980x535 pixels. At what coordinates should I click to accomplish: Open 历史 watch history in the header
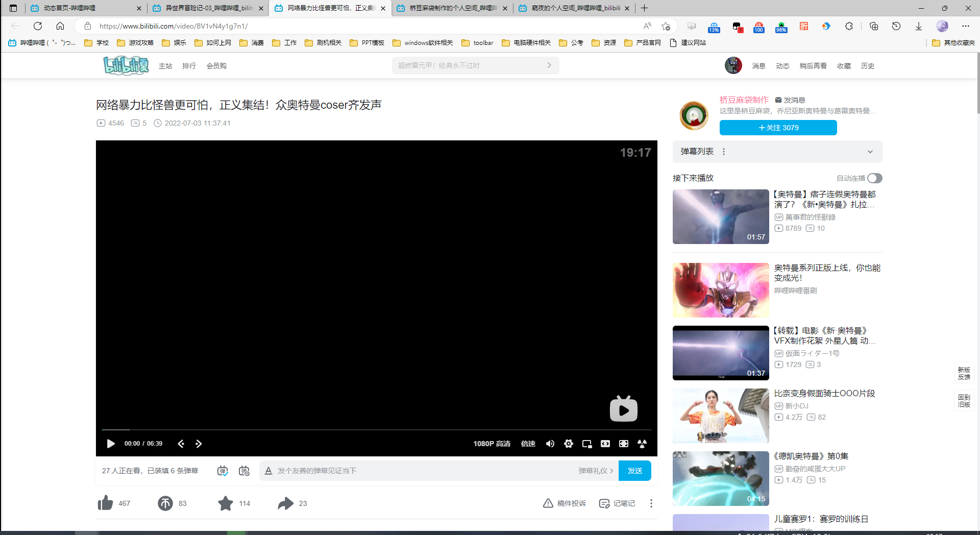click(x=868, y=66)
